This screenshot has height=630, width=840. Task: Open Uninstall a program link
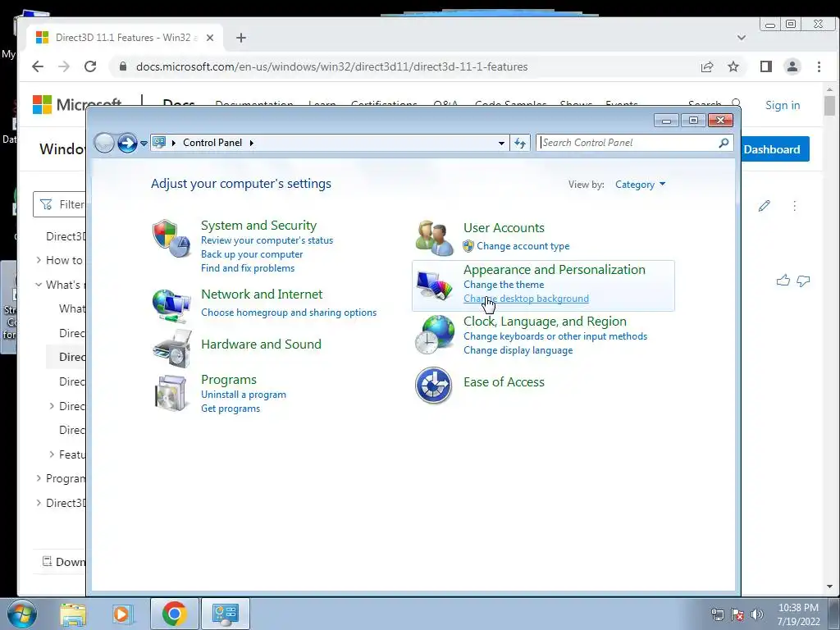243,395
